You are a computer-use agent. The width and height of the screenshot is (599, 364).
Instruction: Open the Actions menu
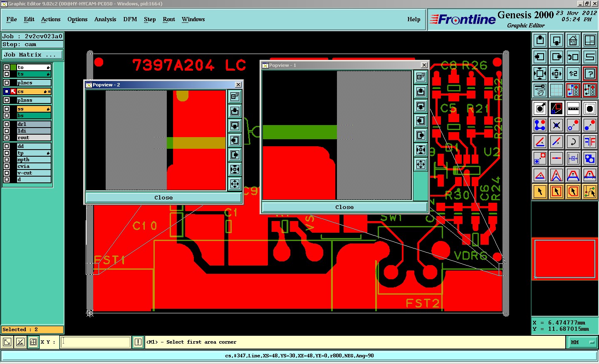point(51,20)
